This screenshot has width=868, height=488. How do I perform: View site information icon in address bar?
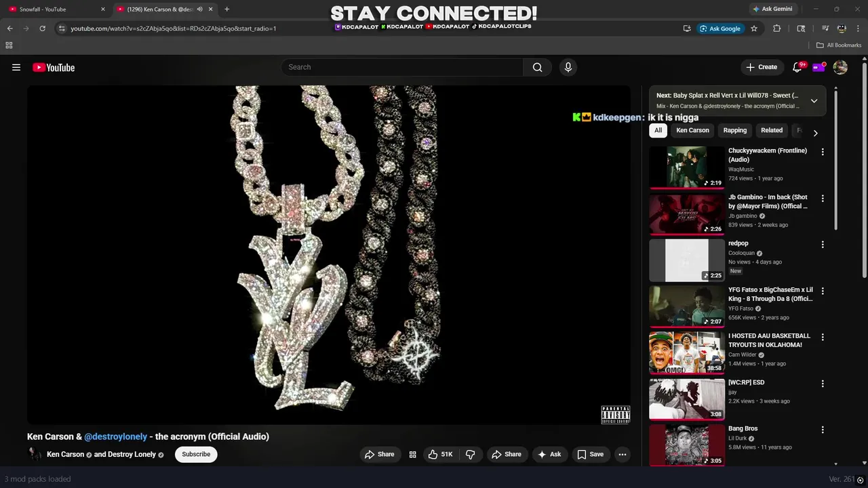point(62,28)
